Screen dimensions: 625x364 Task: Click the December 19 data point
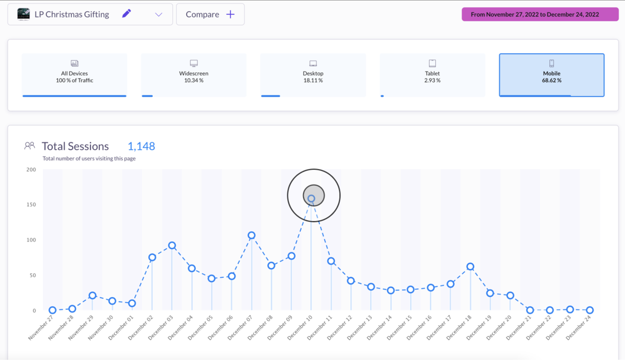[x=490, y=293]
